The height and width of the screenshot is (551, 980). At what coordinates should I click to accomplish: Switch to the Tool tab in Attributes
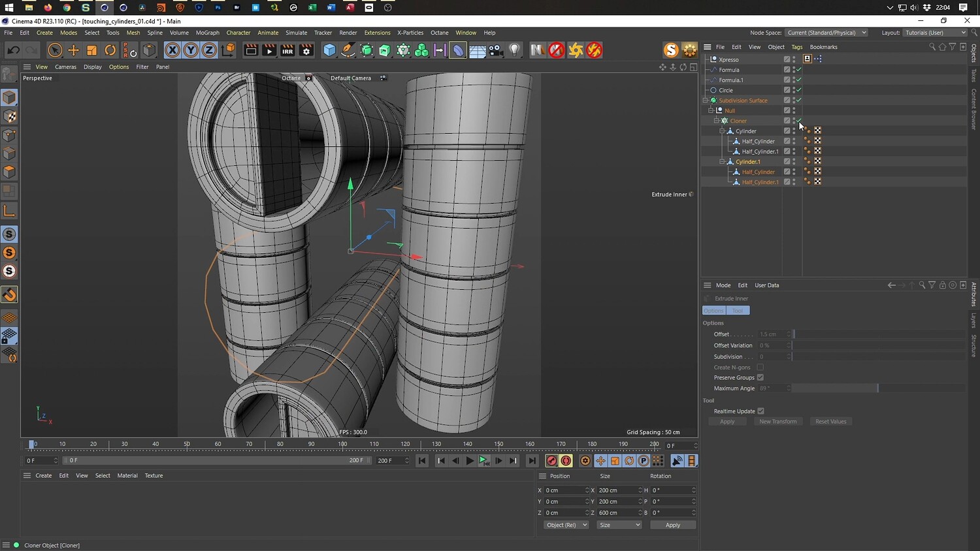click(x=738, y=311)
